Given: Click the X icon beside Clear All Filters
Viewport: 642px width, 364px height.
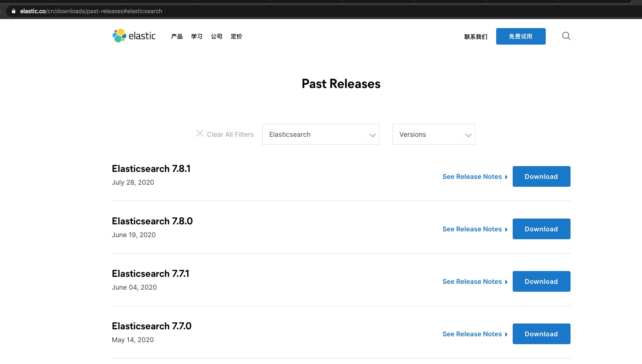Looking at the screenshot, I should click(200, 133).
